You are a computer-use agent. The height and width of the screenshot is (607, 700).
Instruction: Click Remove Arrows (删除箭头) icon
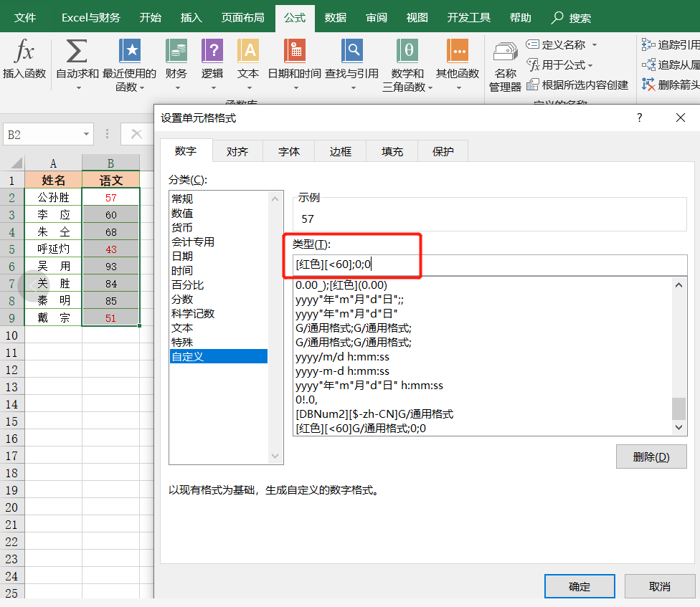click(x=648, y=85)
